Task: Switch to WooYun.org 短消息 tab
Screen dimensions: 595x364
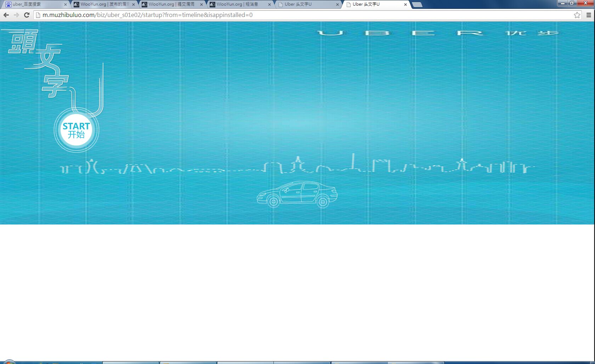Action: point(240,4)
